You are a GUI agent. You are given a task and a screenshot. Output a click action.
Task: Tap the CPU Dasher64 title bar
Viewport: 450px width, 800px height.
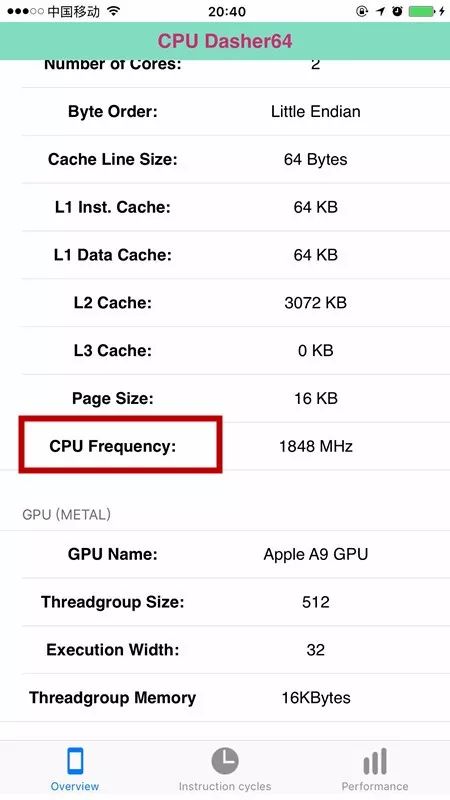pos(225,41)
